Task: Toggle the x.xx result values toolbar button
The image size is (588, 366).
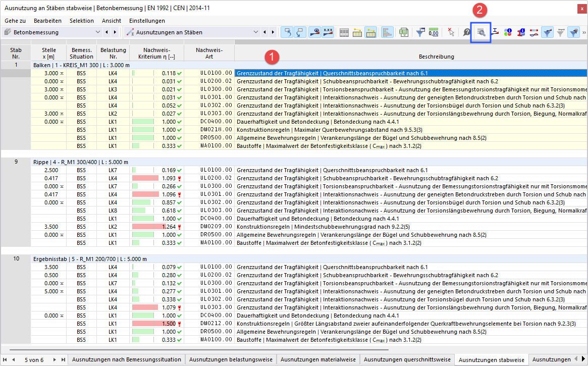Action: click(x=328, y=32)
